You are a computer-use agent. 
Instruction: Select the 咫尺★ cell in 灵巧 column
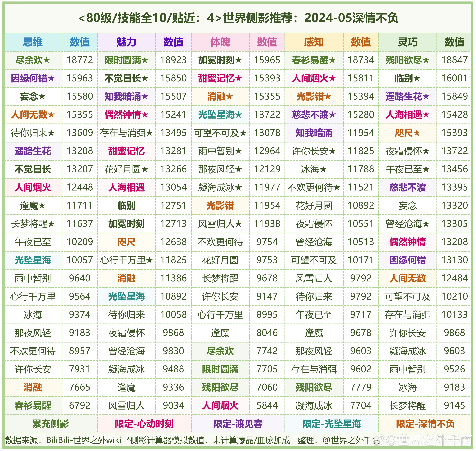click(408, 133)
